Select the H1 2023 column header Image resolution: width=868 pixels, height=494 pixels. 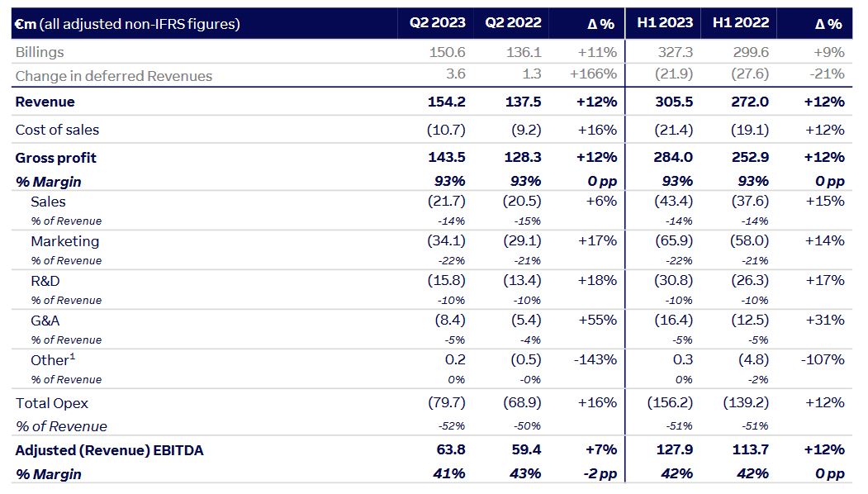point(665,23)
